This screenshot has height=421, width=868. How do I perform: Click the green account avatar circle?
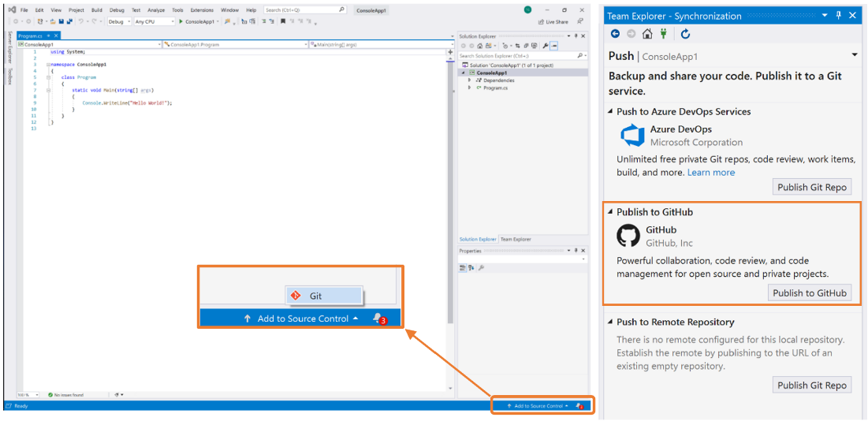(x=527, y=10)
